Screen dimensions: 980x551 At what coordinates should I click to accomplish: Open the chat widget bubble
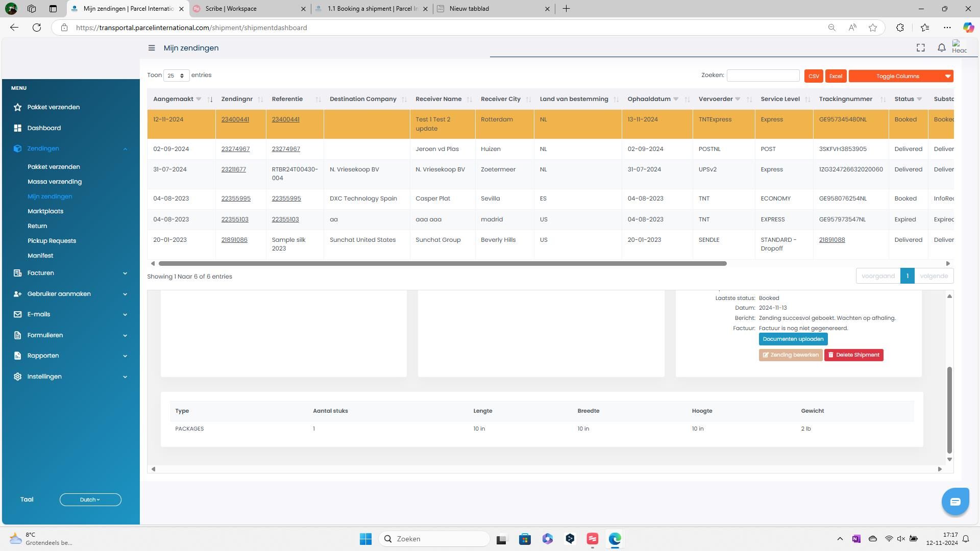[x=955, y=502]
